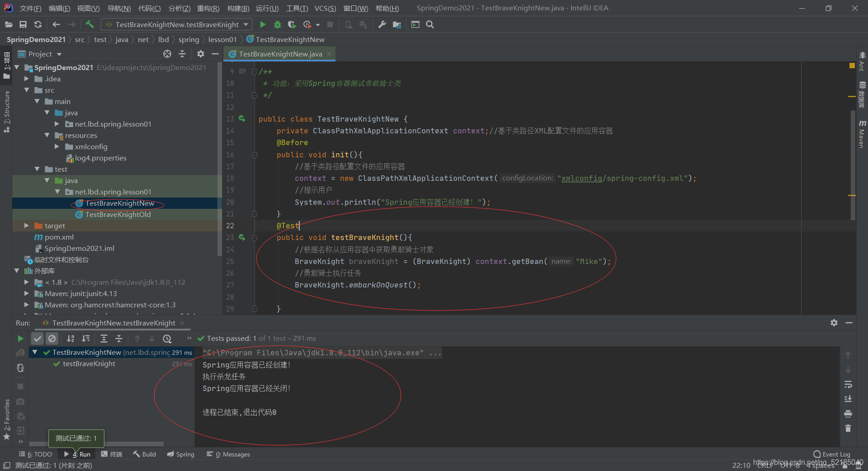This screenshot has width=868, height=471.
Task: Open the 运行(U) menu
Action: point(267,8)
